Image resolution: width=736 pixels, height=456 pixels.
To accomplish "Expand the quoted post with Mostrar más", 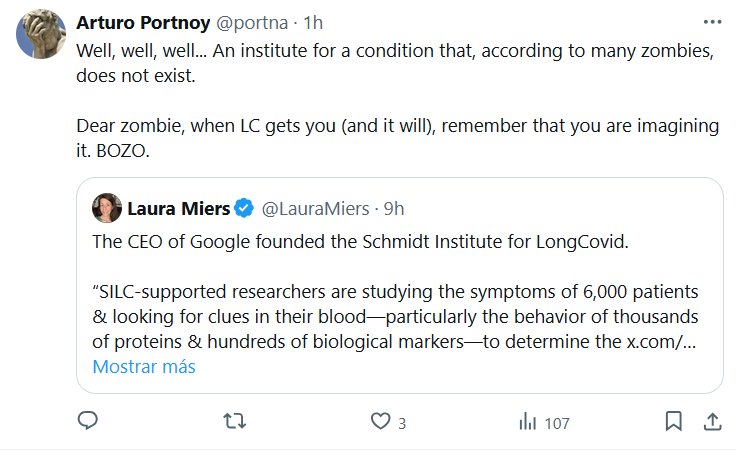I will (x=144, y=367).
